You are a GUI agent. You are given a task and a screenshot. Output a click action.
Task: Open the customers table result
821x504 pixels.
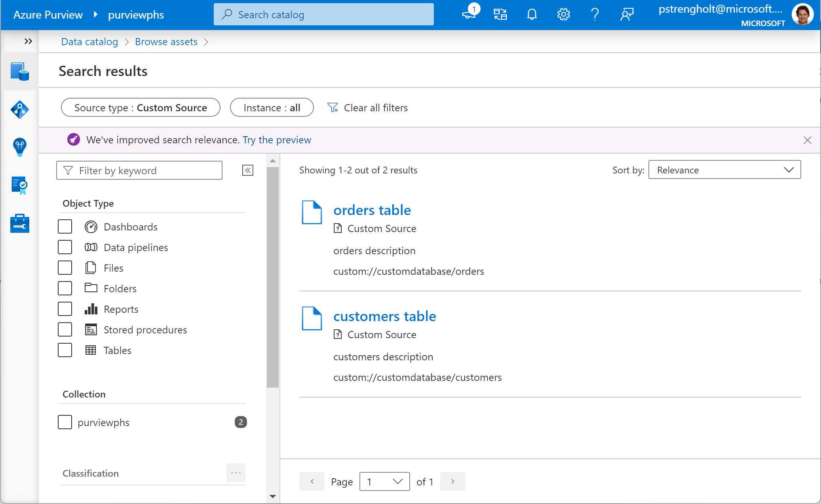[x=385, y=316]
